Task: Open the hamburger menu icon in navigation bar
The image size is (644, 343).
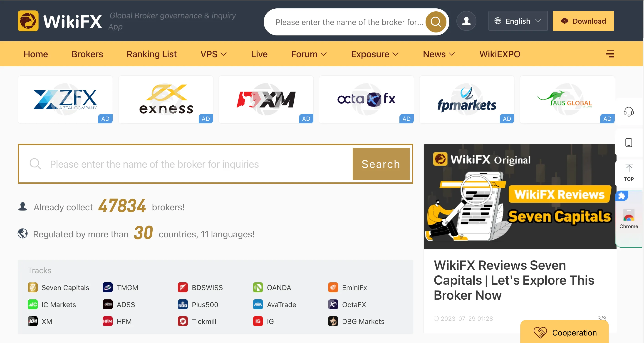Action: coord(609,54)
